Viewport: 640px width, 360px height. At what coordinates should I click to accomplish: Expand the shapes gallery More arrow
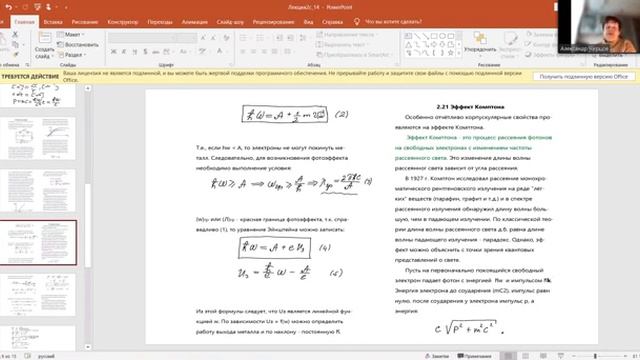coord(459,53)
